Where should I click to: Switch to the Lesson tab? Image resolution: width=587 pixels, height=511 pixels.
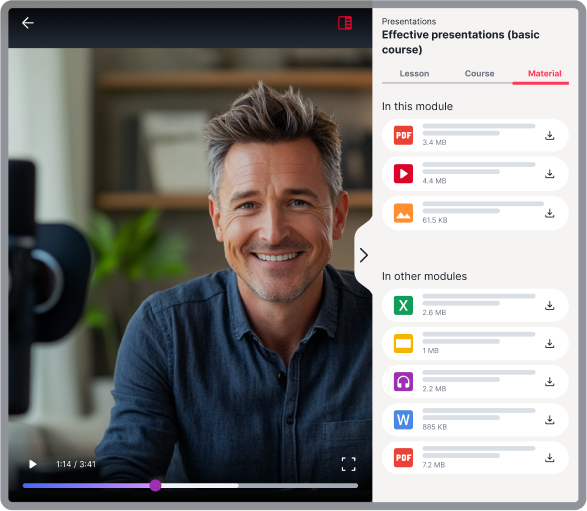coord(414,73)
